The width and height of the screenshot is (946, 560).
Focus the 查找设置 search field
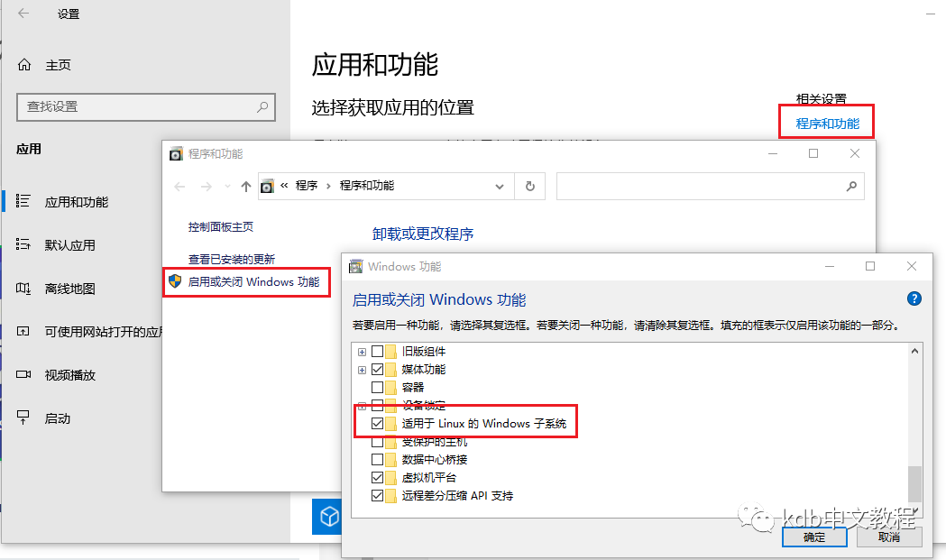coord(146,106)
